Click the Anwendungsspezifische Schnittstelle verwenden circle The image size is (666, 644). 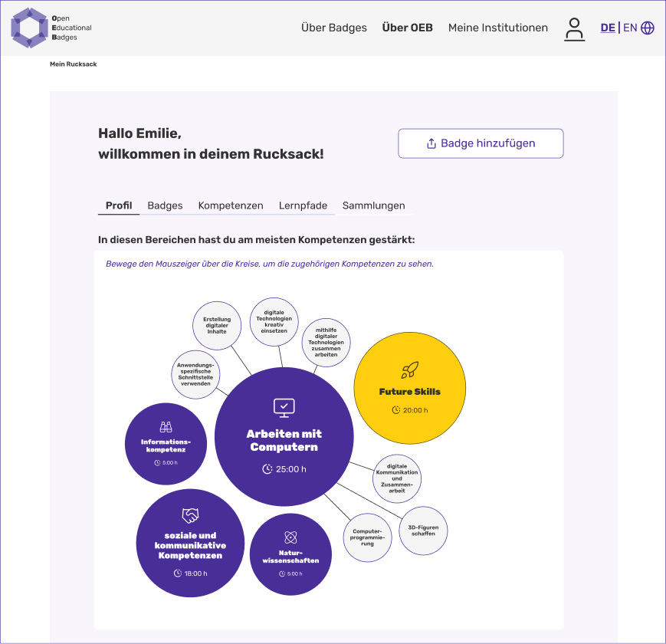point(195,375)
